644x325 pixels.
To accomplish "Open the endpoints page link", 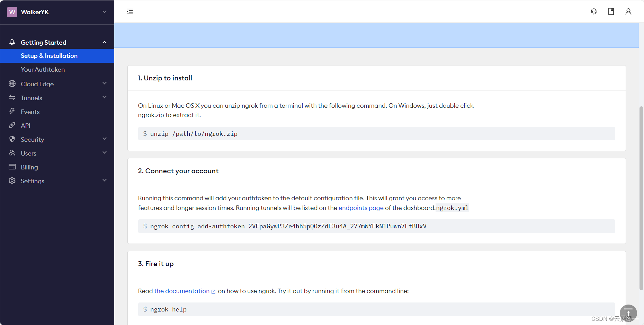I will [x=361, y=208].
